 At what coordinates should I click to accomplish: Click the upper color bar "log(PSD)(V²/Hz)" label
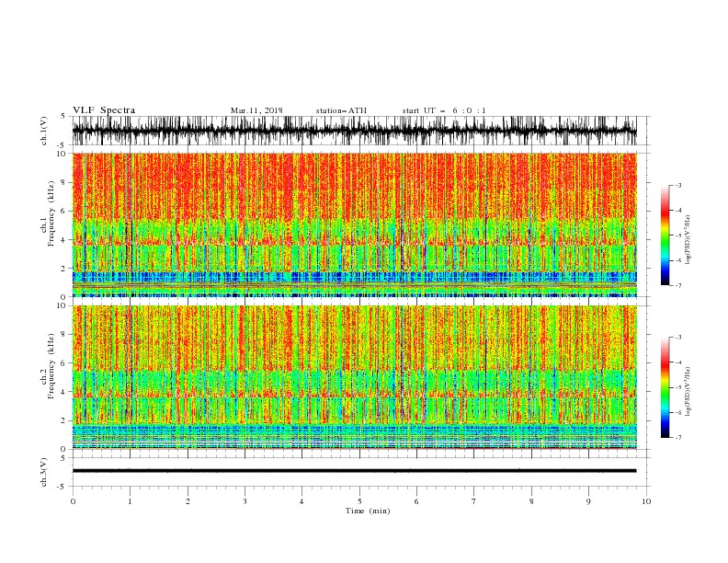tap(688, 240)
